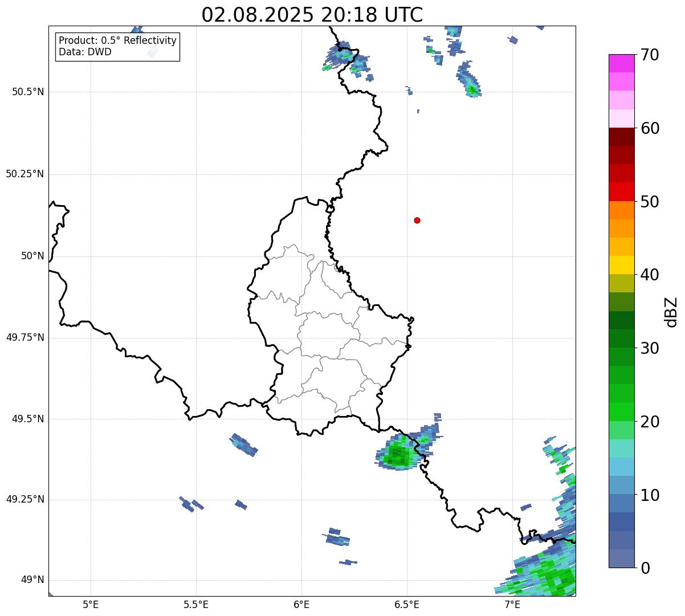The width and height of the screenshot is (685, 616).
Task: Click the 6°E longitude tick label
Action: (301, 604)
